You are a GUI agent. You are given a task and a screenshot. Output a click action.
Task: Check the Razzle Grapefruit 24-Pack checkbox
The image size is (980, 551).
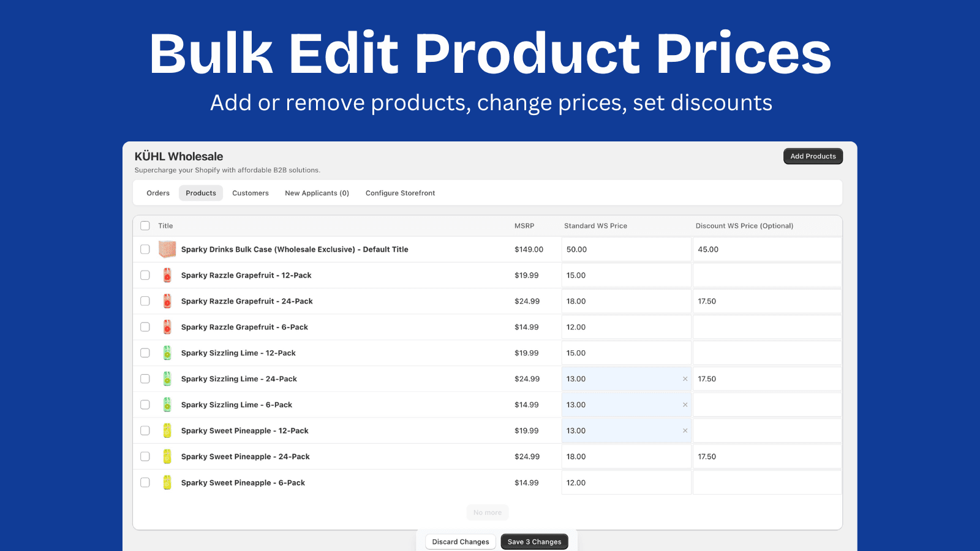click(x=145, y=301)
